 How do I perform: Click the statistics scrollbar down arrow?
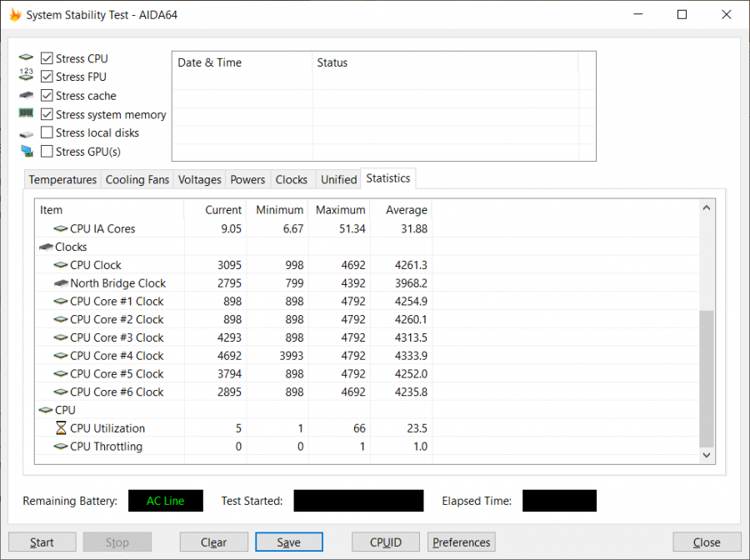pos(707,455)
